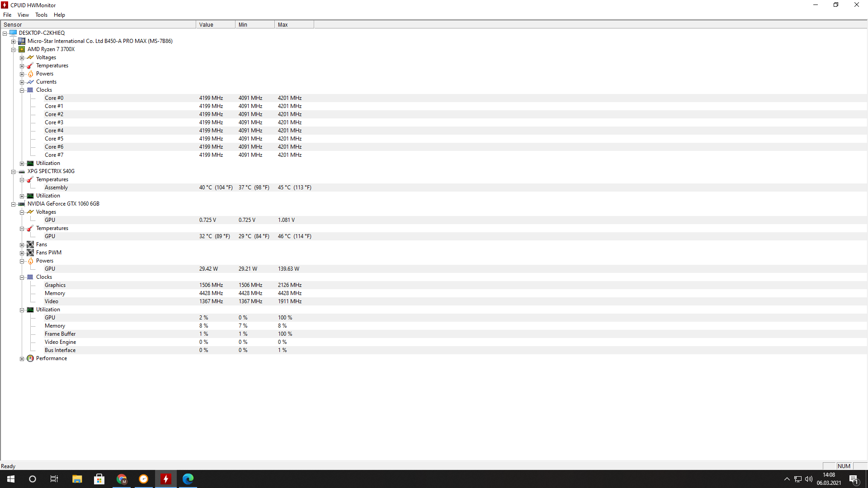This screenshot has width=868, height=488.
Task: Open the View menu
Action: (23, 15)
